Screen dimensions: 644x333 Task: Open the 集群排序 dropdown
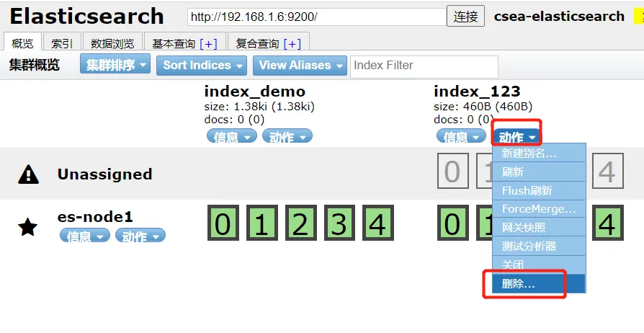tap(115, 65)
